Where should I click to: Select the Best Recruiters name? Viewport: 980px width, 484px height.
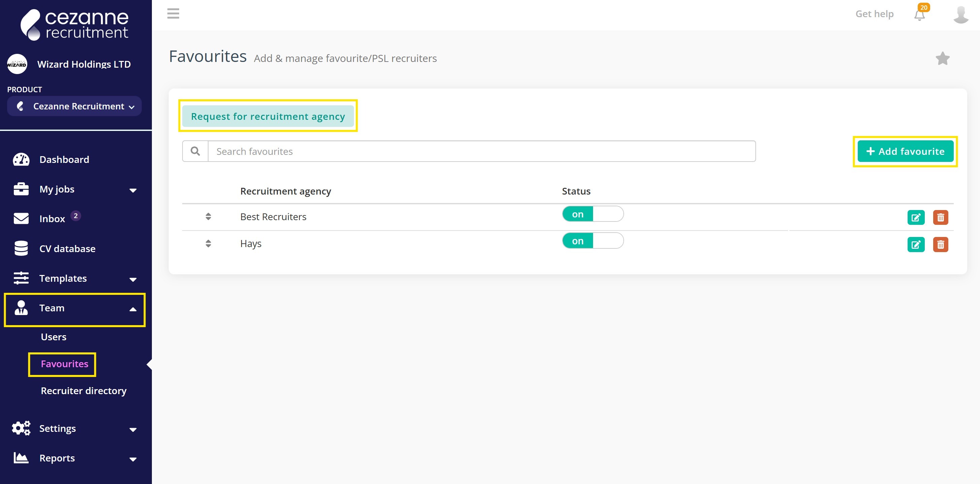click(273, 217)
